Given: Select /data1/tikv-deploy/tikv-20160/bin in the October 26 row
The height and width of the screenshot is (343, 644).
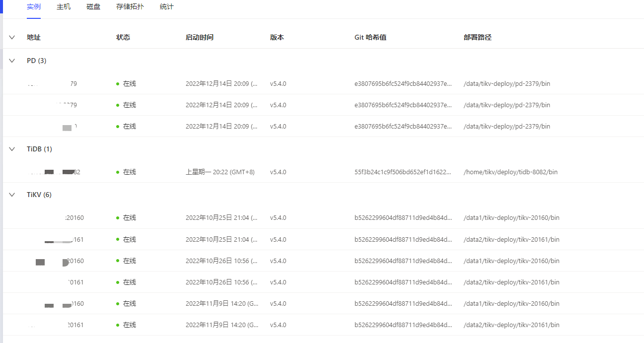Looking at the screenshot, I should coord(511,261).
